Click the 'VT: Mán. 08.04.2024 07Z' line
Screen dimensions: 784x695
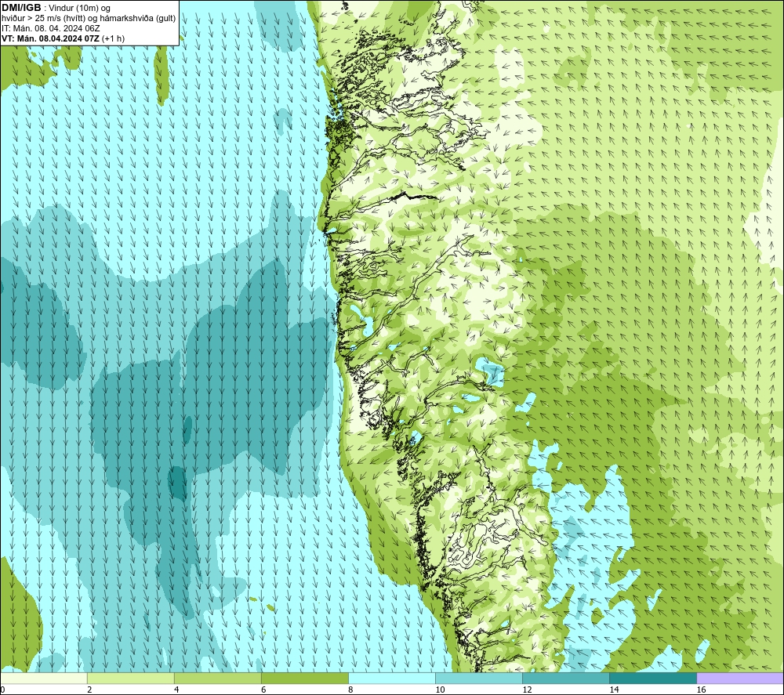pyautogui.click(x=63, y=38)
